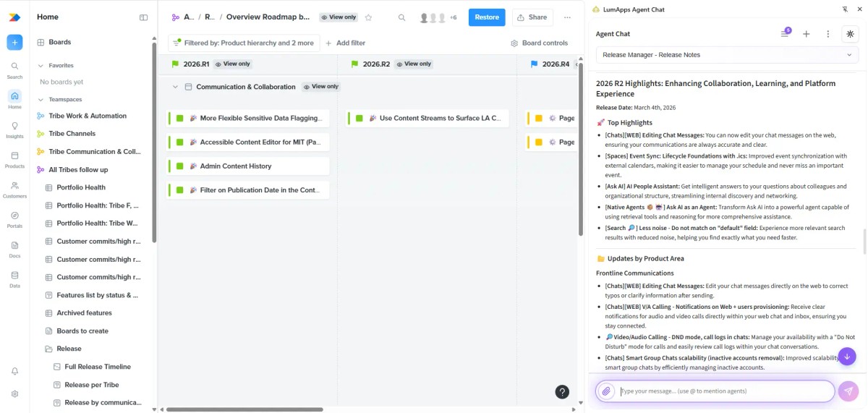
Task: Open the Share button menu
Action: point(532,17)
